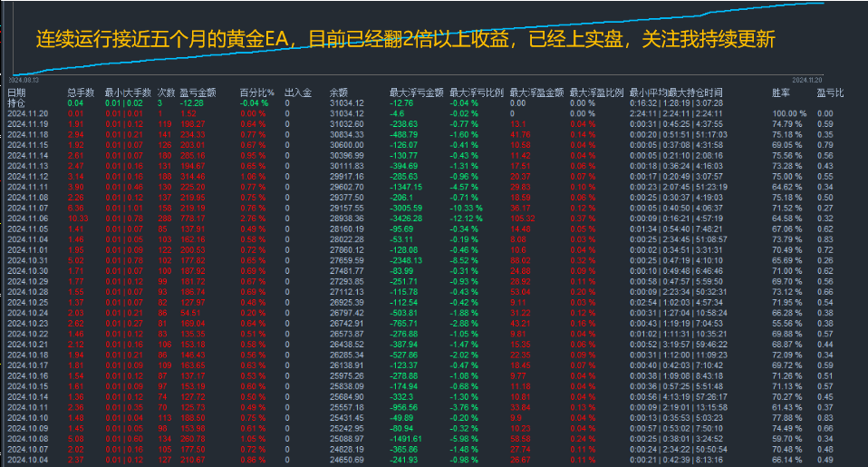Click the 2024.10.23 date cell
The height and width of the screenshot is (467, 868).
click(x=28, y=324)
